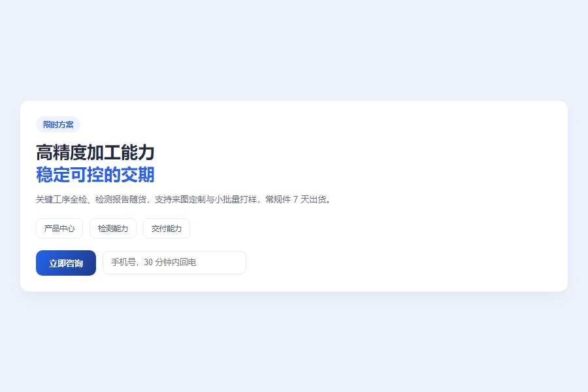This screenshot has width=588, height=392.
Task: Open the 交付能力 link
Action: 167,229
